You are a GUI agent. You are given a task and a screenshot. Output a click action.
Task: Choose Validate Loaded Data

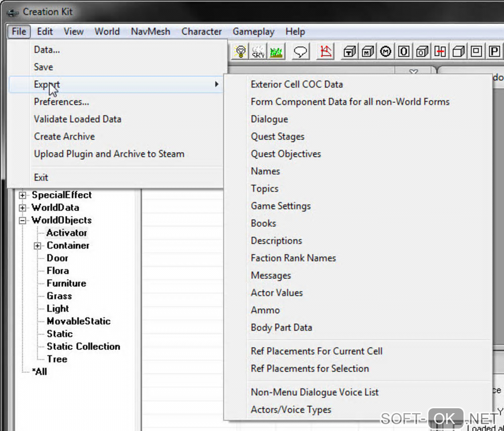[x=116, y=119]
